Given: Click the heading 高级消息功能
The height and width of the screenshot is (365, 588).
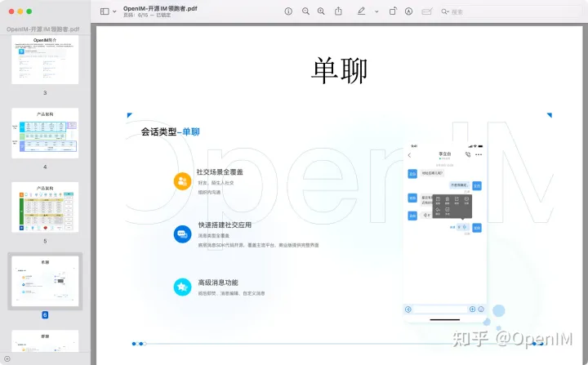Looking at the screenshot, I should point(218,283).
